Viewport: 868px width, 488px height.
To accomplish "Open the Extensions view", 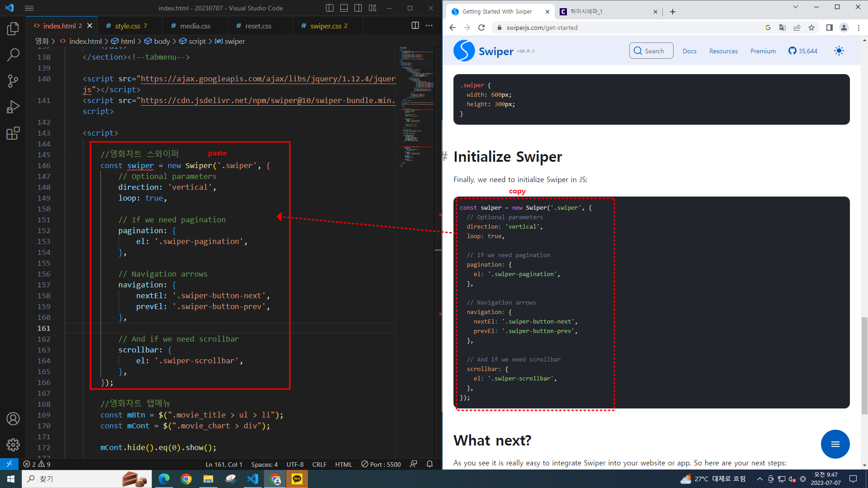I will tap(13, 133).
